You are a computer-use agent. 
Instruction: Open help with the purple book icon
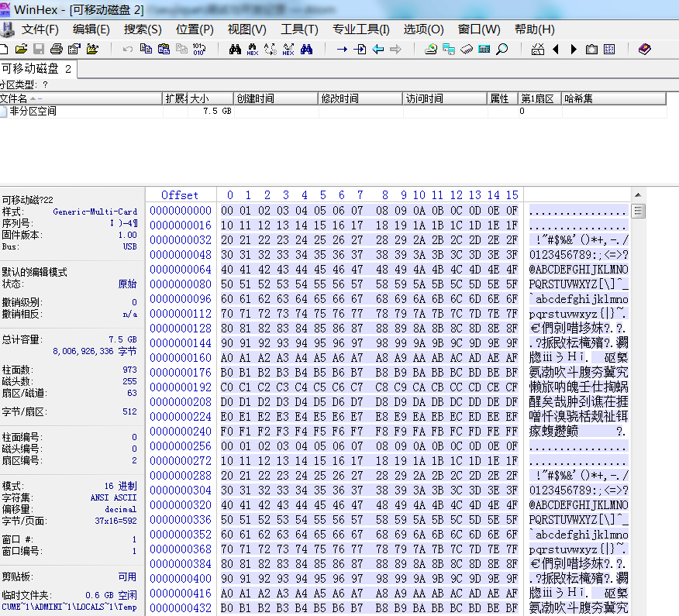click(644, 49)
